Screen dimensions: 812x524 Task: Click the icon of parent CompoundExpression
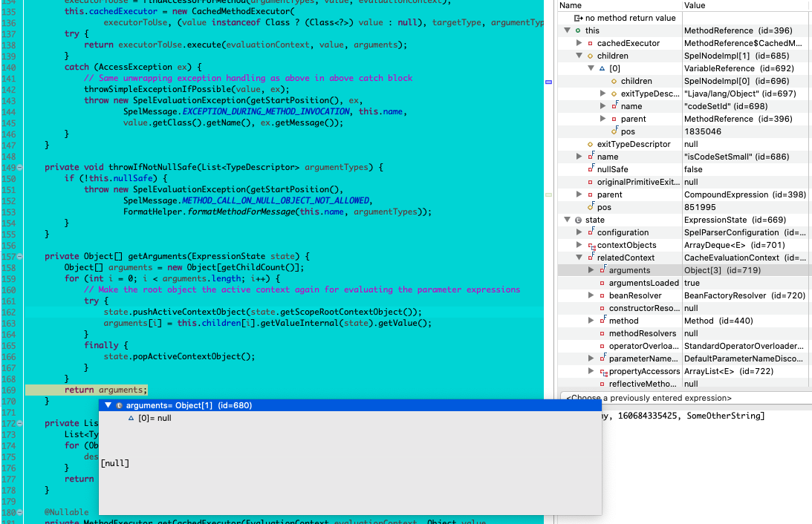(x=591, y=194)
